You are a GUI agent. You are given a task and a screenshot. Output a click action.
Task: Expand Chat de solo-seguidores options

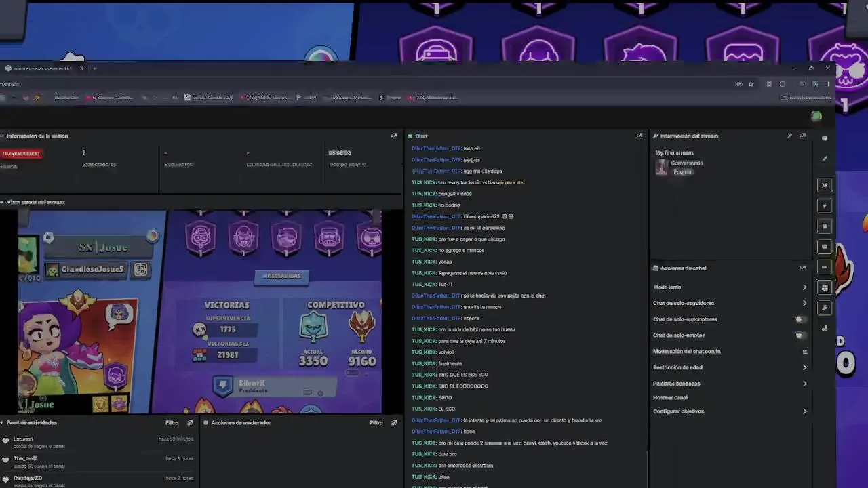point(805,303)
